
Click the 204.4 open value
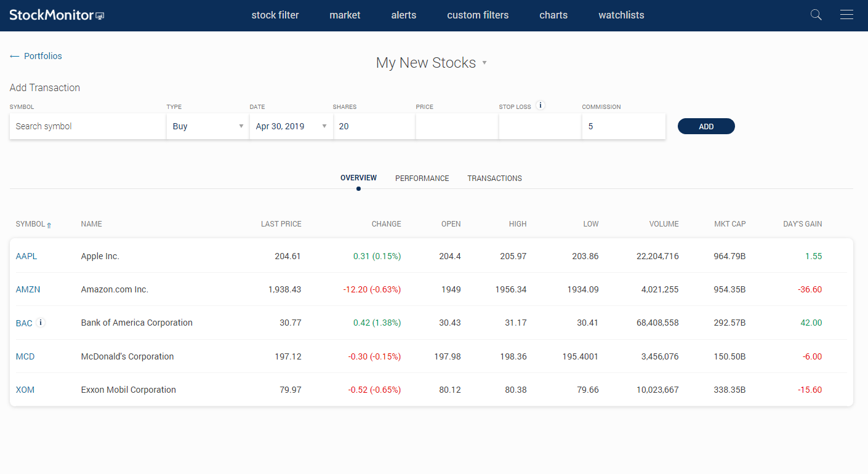pos(450,256)
